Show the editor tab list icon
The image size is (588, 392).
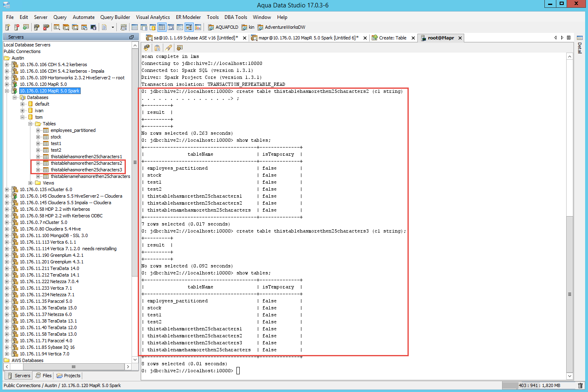[x=569, y=37]
